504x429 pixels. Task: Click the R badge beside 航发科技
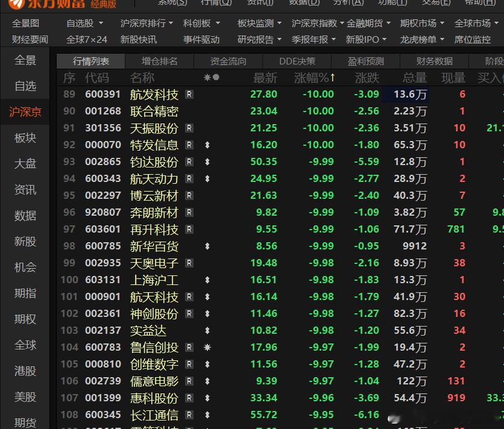click(x=189, y=95)
